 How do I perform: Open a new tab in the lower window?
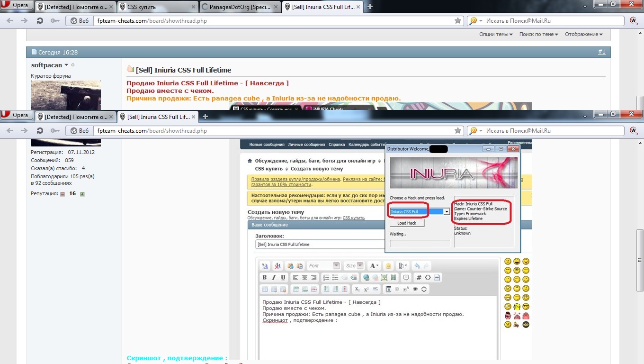point(205,116)
